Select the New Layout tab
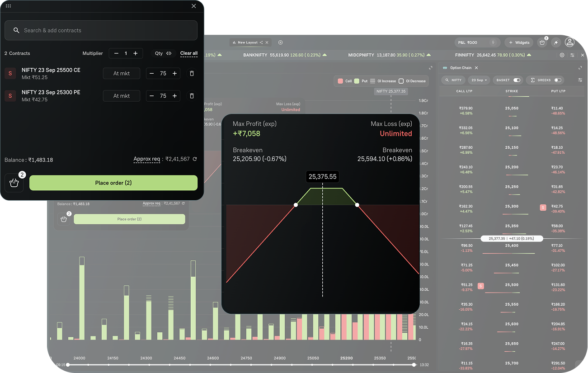This screenshot has width=588, height=373. tap(247, 42)
